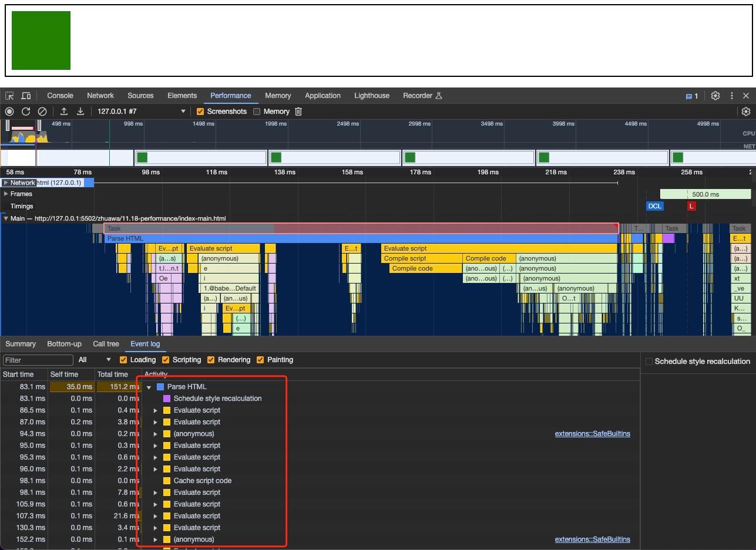Click the save profile download icon

pyautogui.click(x=80, y=112)
